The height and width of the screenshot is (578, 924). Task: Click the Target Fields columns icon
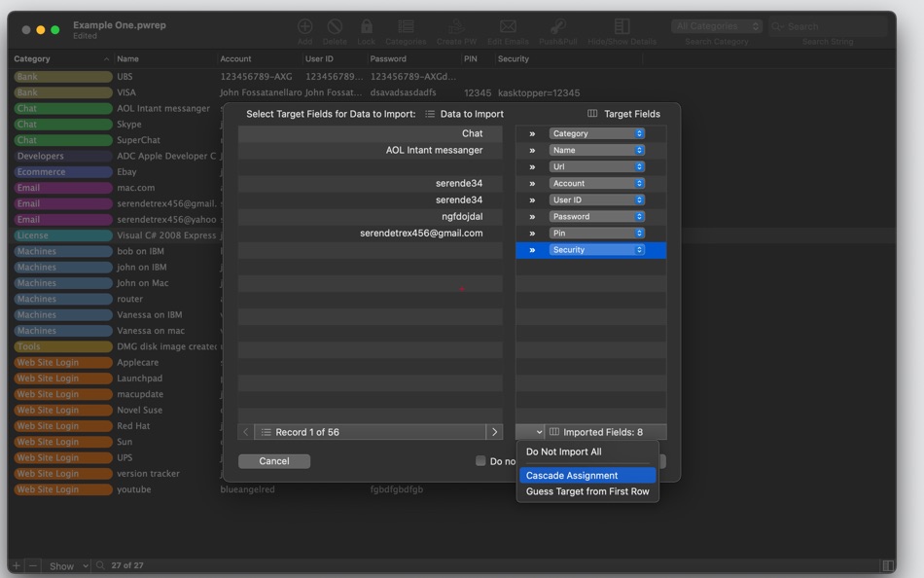coord(592,114)
